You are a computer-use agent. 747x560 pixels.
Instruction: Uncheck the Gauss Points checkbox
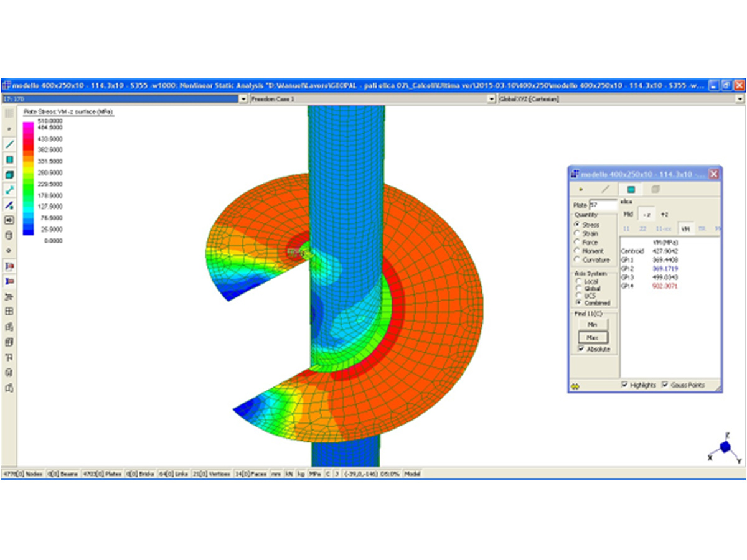pyautogui.click(x=665, y=385)
